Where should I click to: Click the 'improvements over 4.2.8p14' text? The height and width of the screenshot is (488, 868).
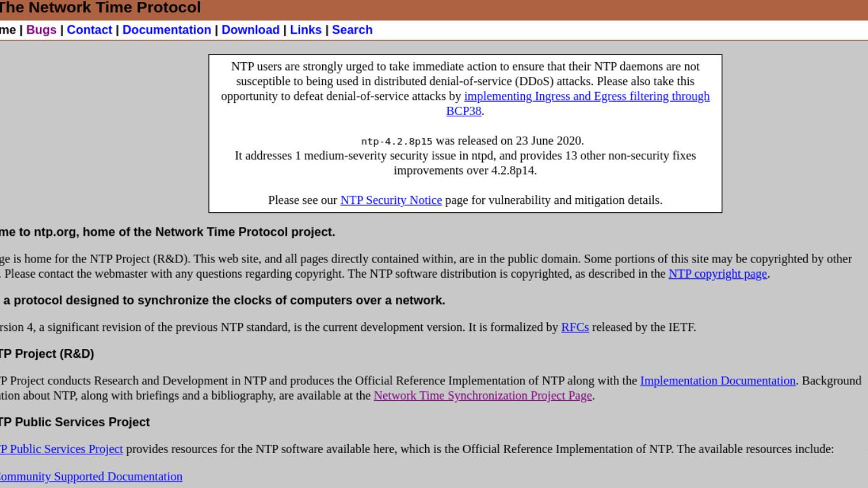pyautogui.click(x=465, y=170)
